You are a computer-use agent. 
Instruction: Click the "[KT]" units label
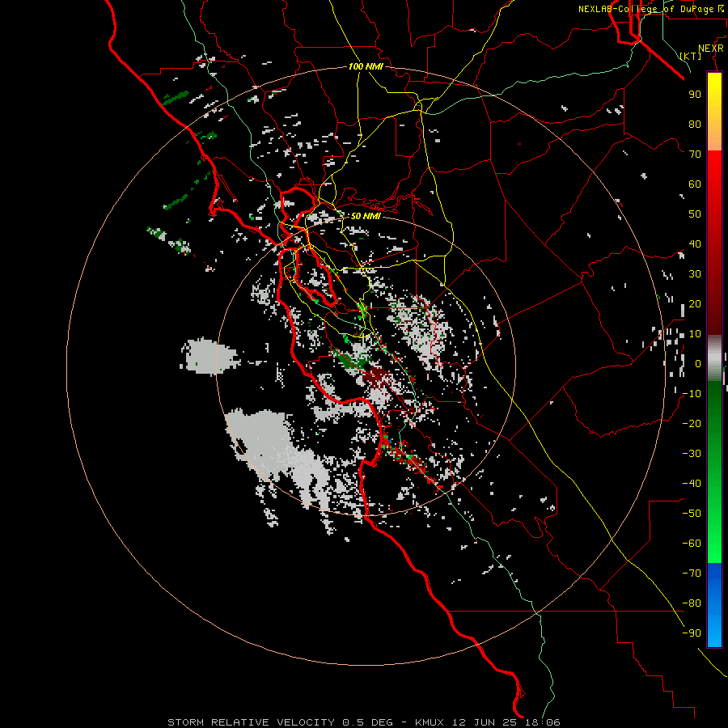[x=691, y=56]
